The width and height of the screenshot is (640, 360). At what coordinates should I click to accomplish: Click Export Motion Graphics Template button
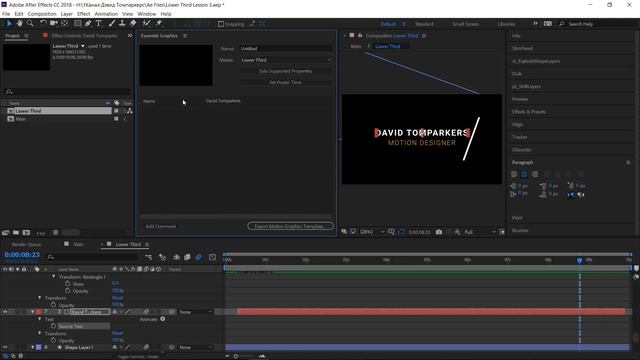tap(290, 226)
